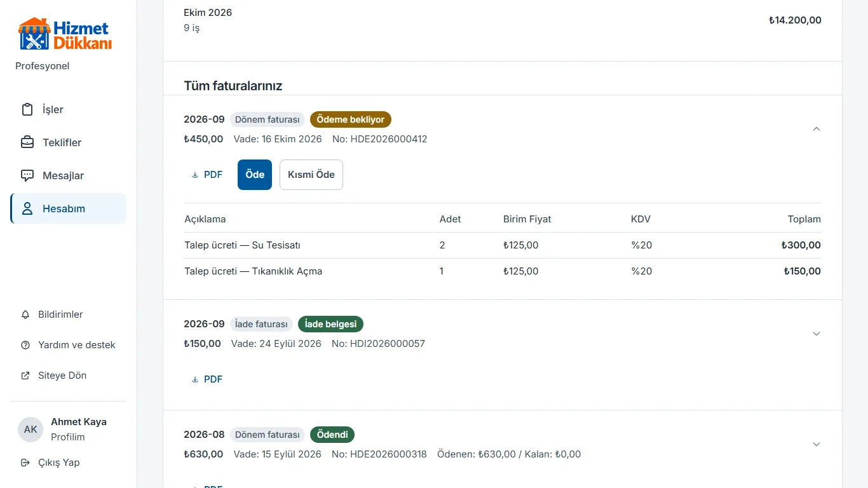Click the Ödendi status badge
This screenshot has width=868, height=488.
coord(332,435)
